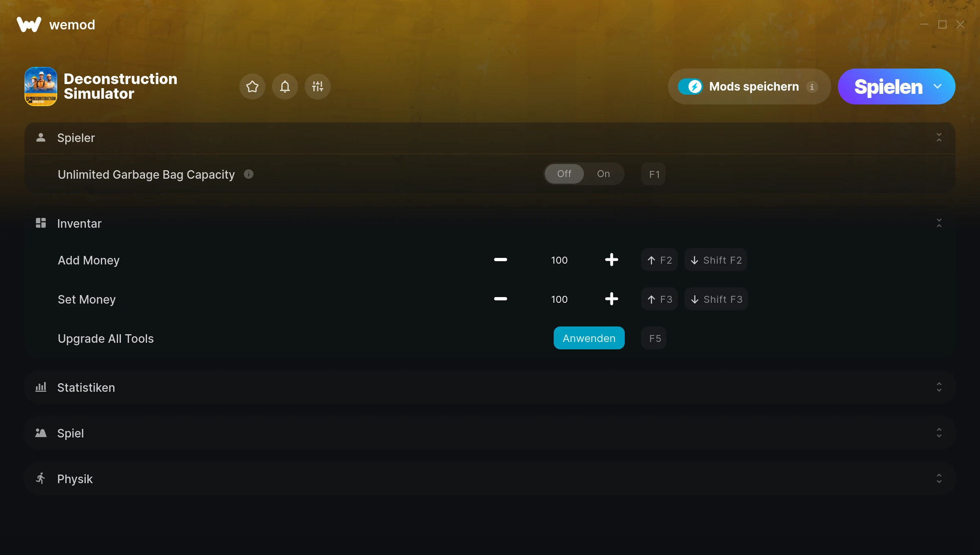Turn On Unlimited Garbage Bag Capacity
The image size is (980, 555).
(x=604, y=174)
